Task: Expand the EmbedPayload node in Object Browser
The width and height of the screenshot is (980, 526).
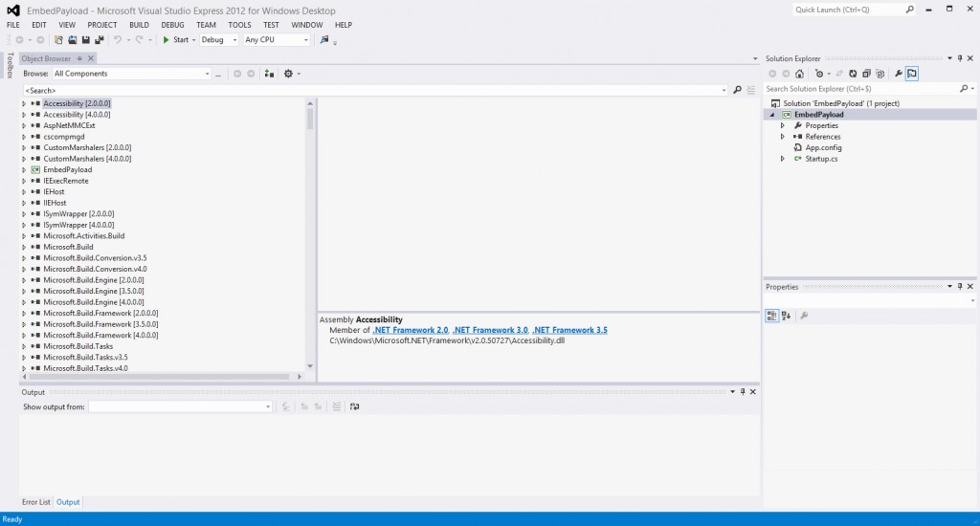Action: 24,170
